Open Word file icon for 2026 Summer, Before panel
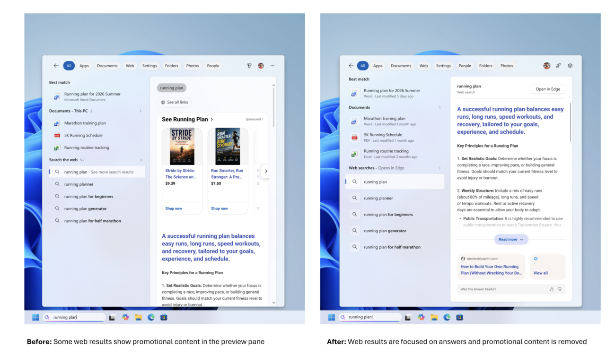The width and height of the screenshot is (615, 364). pos(57,96)
